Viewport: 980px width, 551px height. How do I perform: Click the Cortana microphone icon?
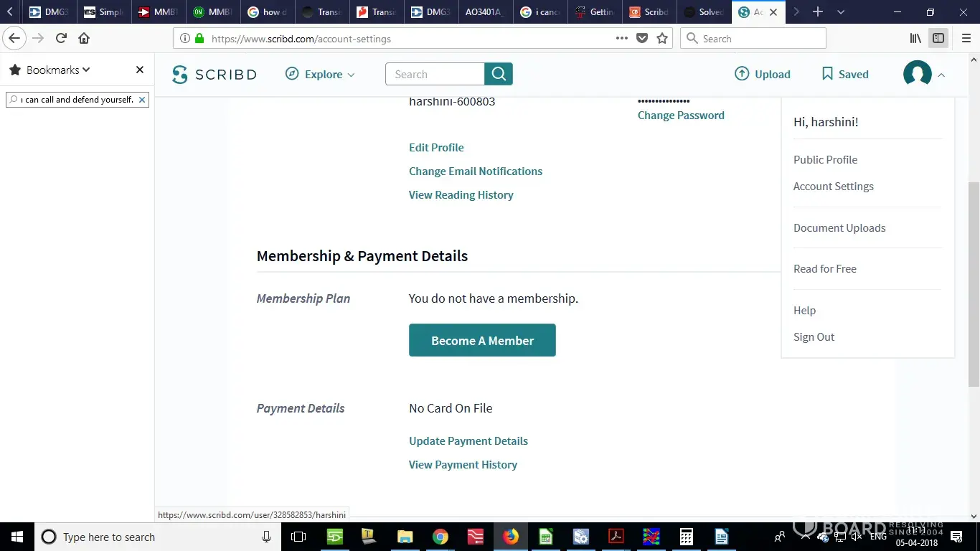[x=267, y=537]
